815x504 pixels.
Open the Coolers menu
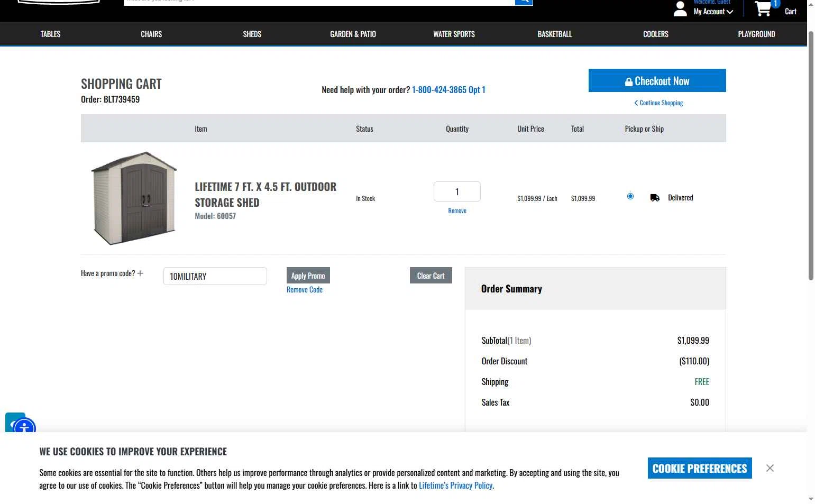point(656,34)
